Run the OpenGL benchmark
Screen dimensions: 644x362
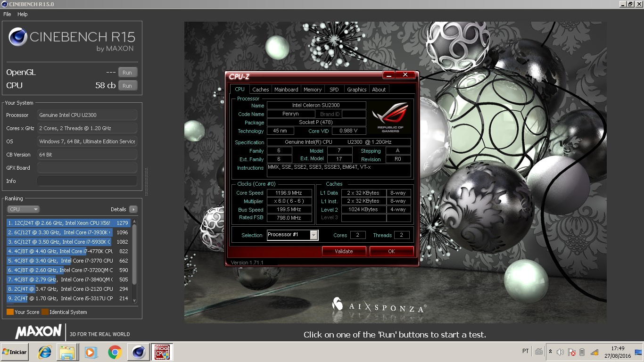click(127, 73)
